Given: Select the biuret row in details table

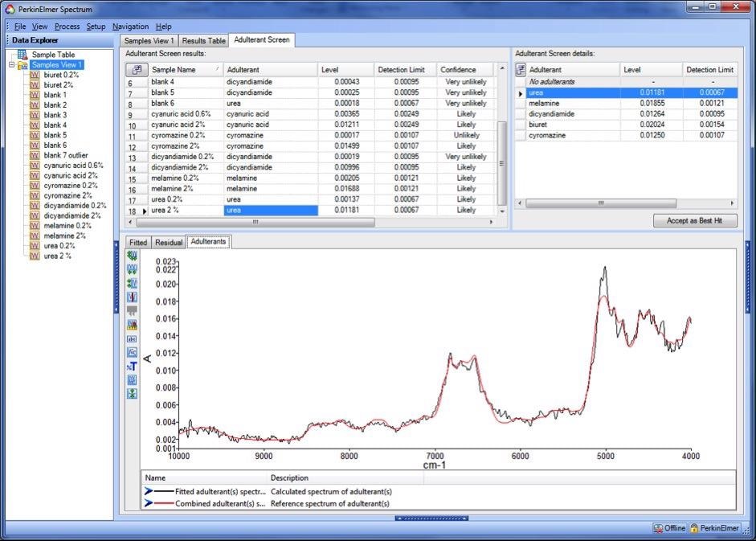Looking at the screenshot, I should click(627, 125).
